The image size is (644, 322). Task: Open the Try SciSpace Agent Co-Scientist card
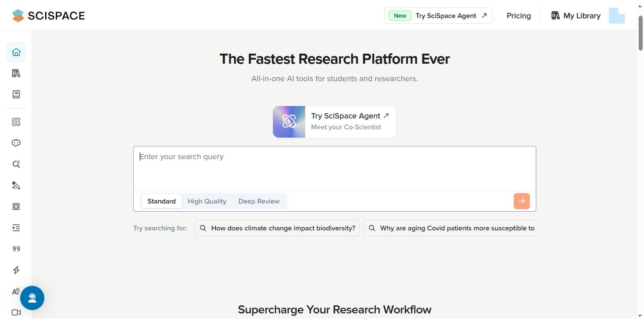click(x=334, y=122)
